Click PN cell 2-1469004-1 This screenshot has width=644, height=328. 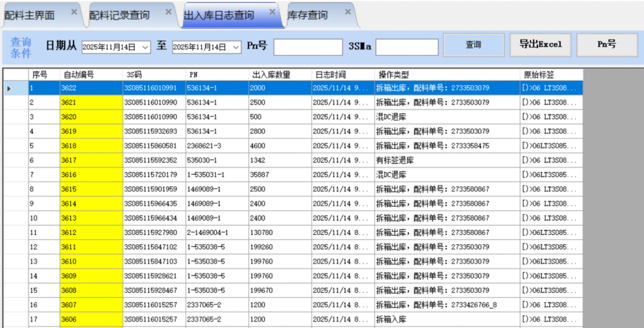click(x=217, y=232)
